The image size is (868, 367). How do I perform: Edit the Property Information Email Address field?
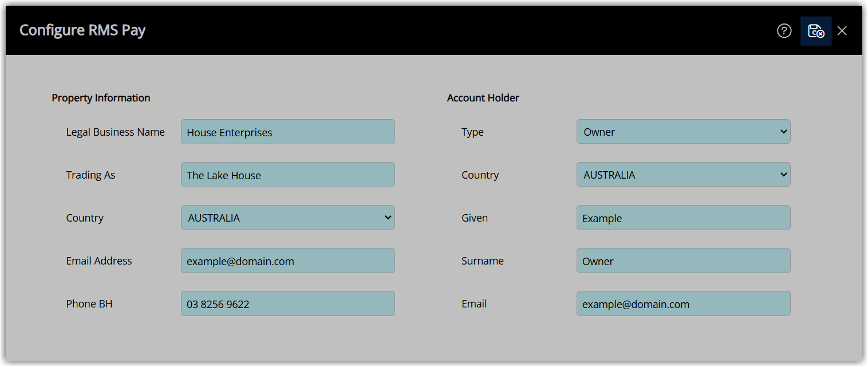coord(288,261)
